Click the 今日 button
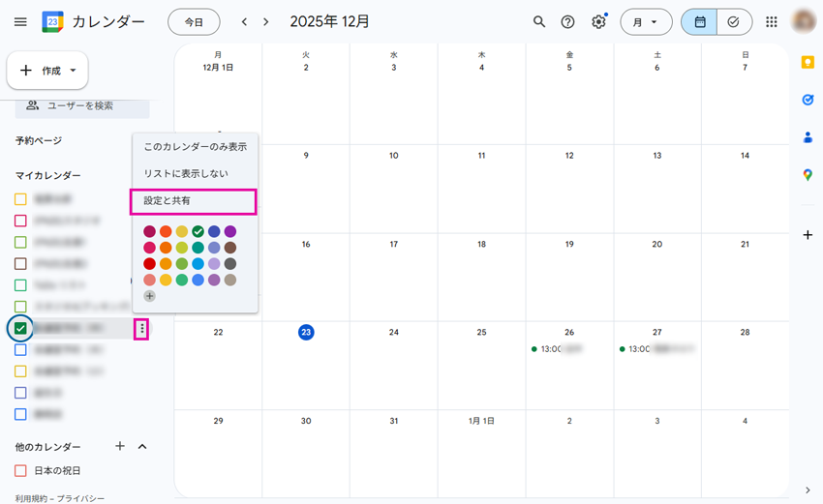 click(194, 21)
